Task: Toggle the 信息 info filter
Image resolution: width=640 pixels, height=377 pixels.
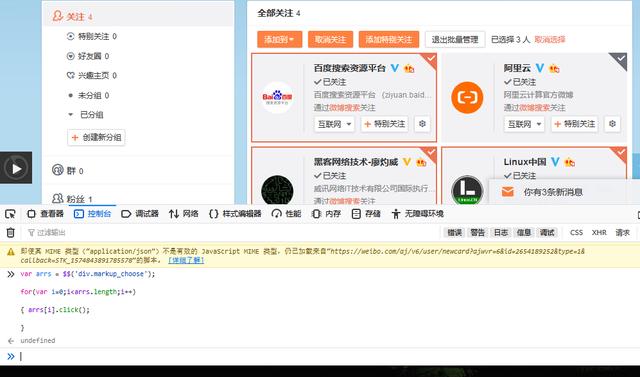Action: pos(524,233)
